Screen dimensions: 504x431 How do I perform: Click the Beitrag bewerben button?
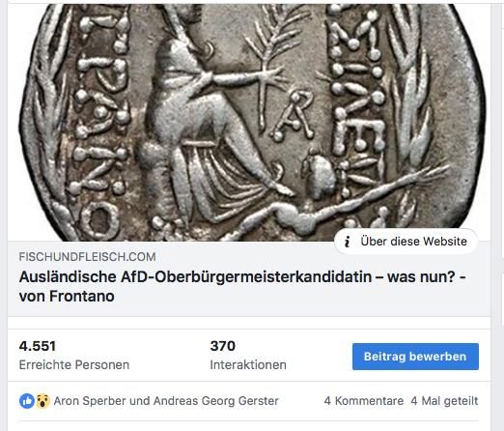coord(415,357)
